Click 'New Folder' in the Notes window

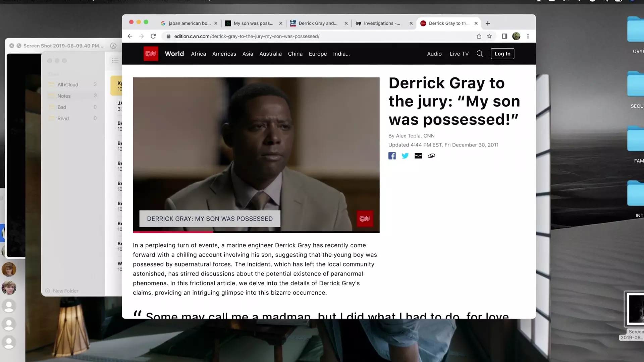(62, 291)
